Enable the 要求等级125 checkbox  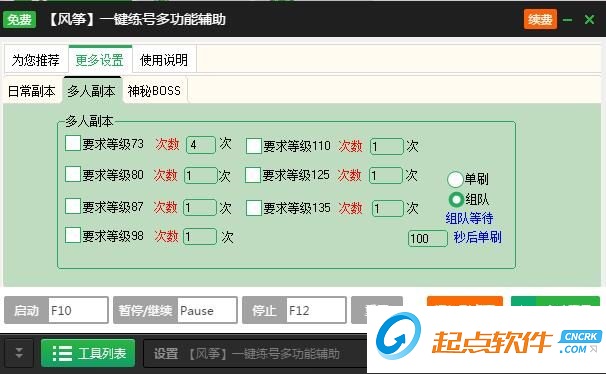(253, 175)
